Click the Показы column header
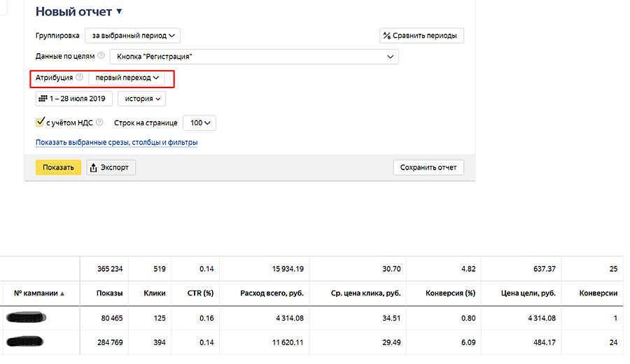630x364 pixels. point(109,293)
